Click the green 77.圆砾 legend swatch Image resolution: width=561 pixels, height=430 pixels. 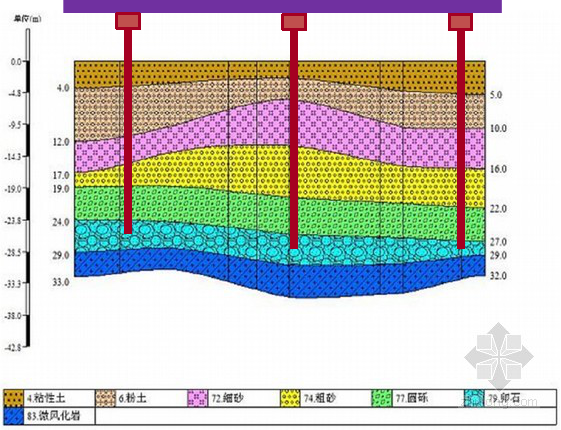tap(382, 398)
